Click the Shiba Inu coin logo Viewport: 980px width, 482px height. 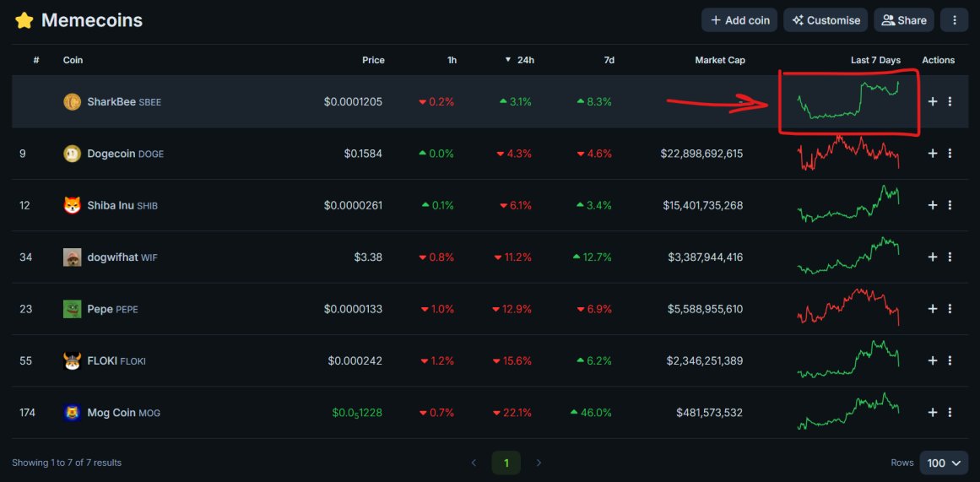(x=72, y=205)
